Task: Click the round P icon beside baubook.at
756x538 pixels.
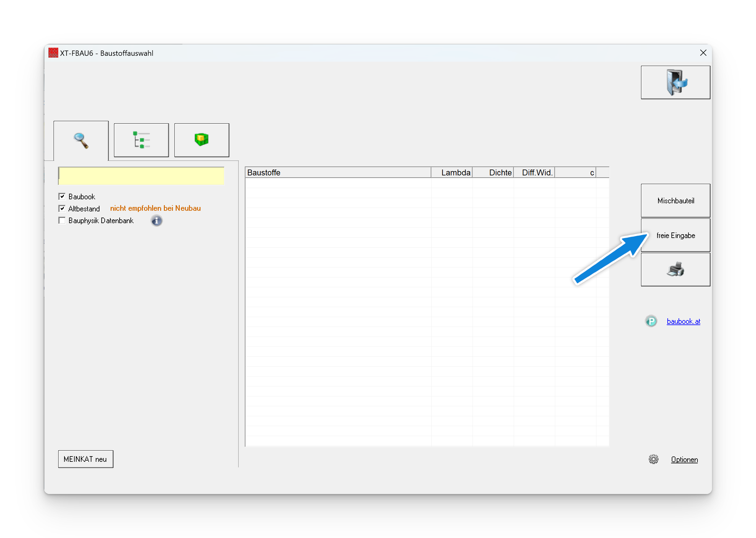Action: click(651, 321)
